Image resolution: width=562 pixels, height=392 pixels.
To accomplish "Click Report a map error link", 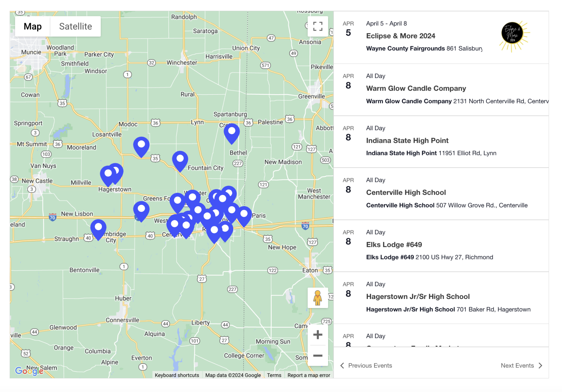I will click(x=309, y=375).
